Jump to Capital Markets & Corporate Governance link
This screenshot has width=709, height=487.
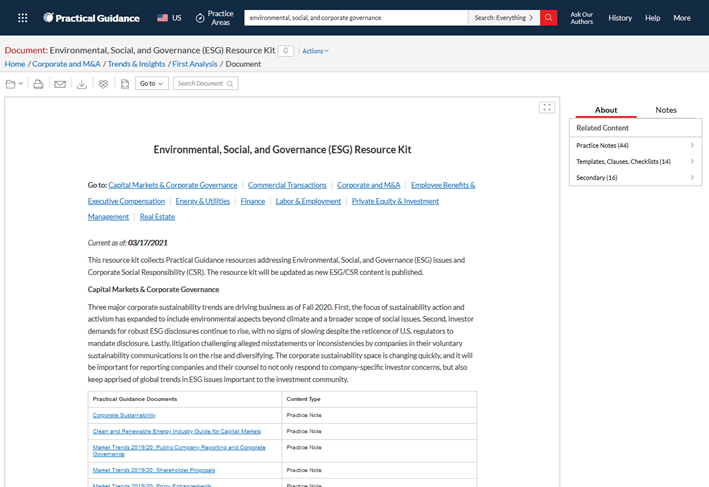click(173, 185)
